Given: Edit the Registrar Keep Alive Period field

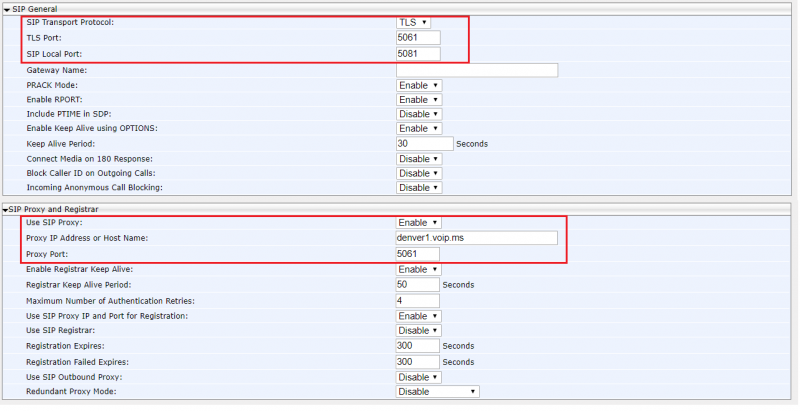Looking at the screenshot, I should pos(417,285).
